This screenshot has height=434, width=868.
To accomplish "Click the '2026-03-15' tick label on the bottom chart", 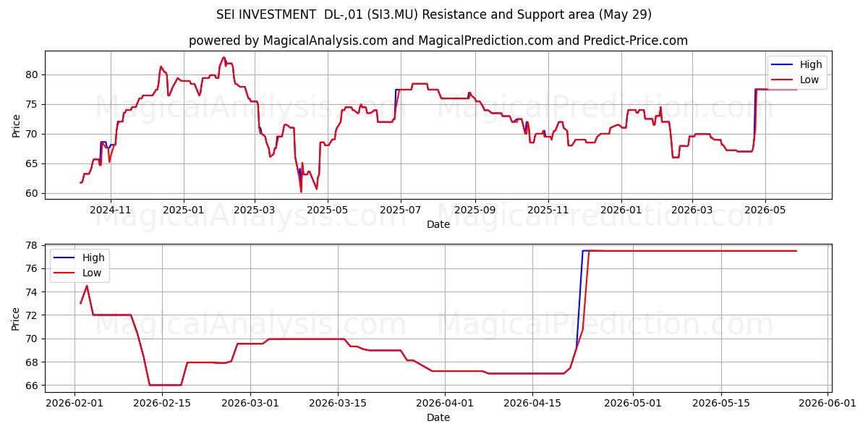I will pos(338,404).
